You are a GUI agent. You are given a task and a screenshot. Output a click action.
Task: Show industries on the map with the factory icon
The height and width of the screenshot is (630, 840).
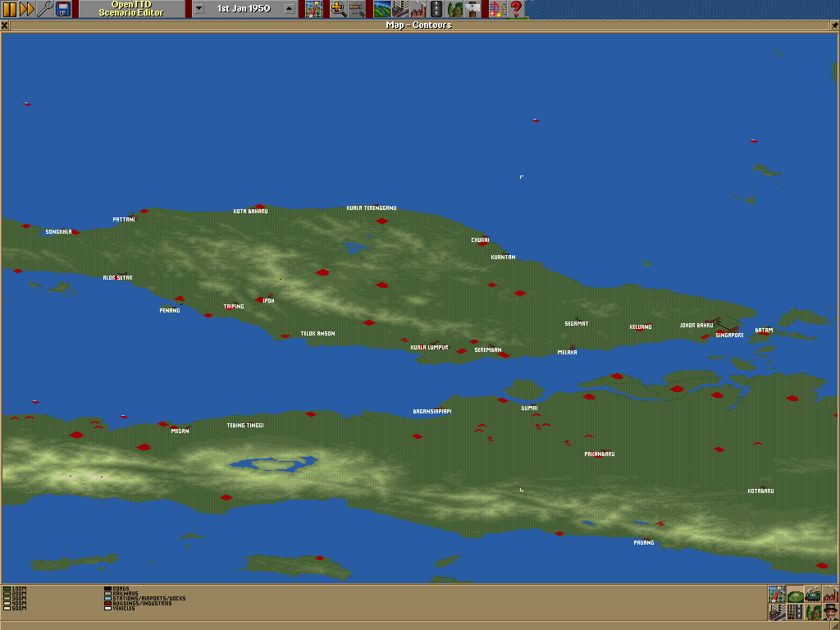point(830,594)
